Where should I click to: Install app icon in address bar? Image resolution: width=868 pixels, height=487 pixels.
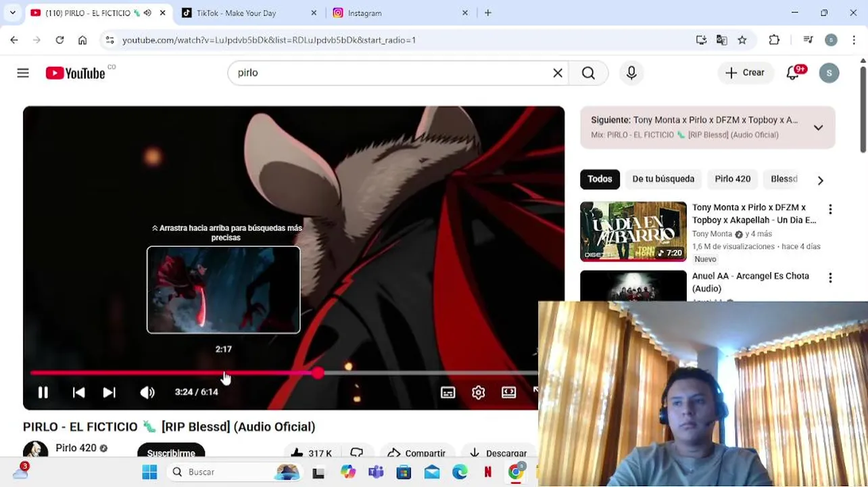[701, 41]
